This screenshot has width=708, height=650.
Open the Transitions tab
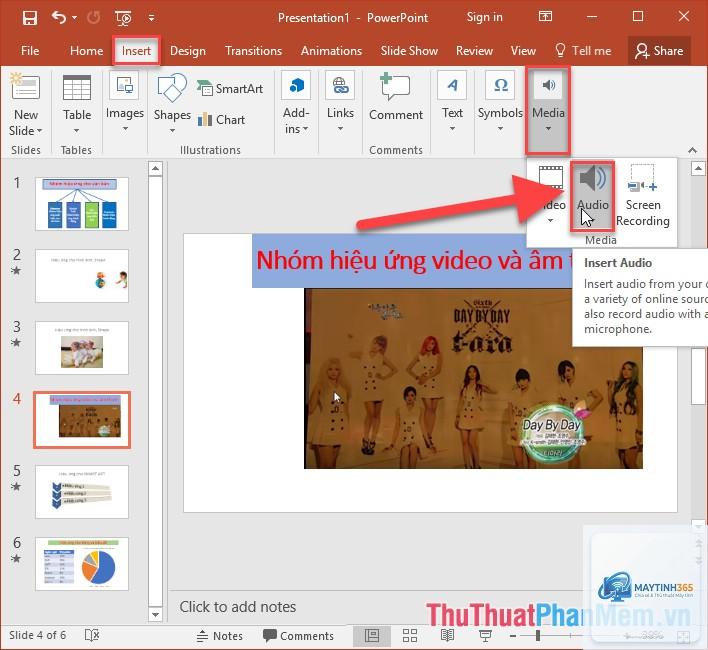point(253,51)
